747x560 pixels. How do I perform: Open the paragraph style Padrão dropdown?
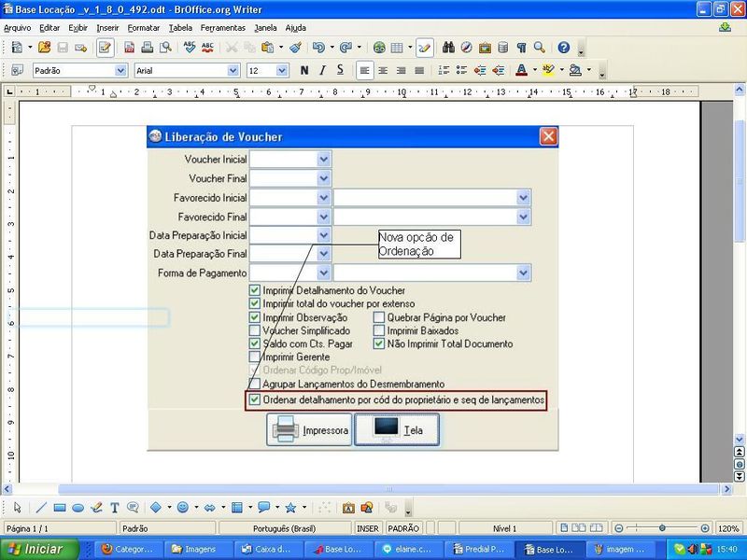pyautogui.click(x=120, y=70)
